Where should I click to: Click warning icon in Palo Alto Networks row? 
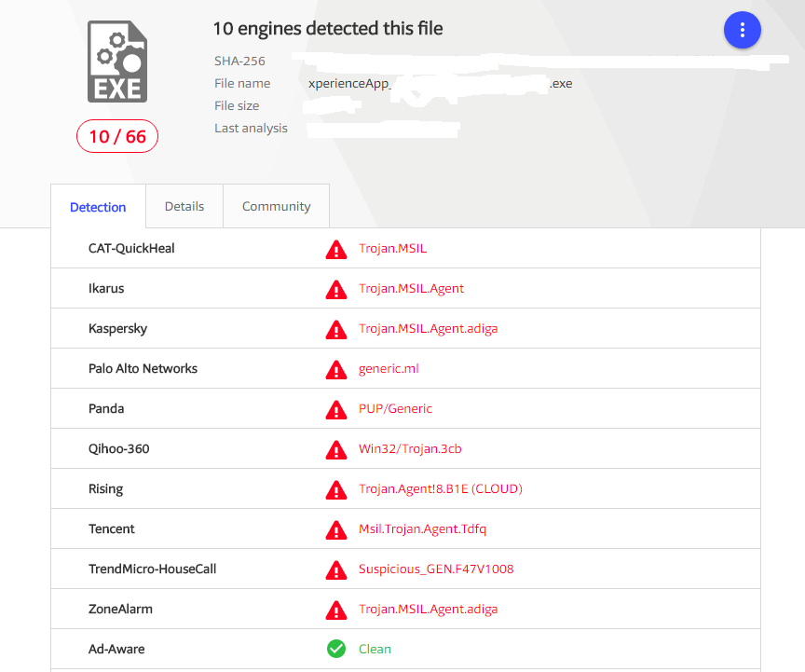point(336,369)
